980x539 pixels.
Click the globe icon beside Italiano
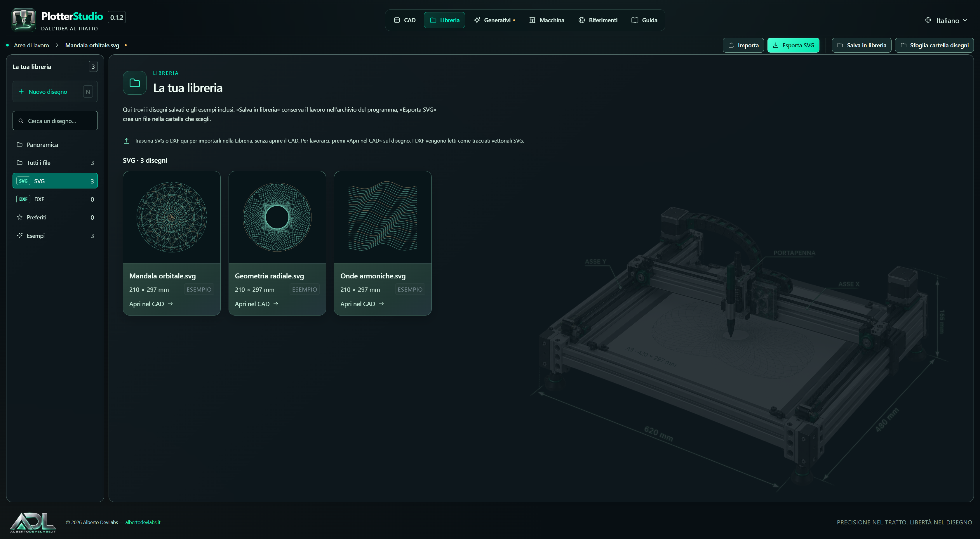(928, 20)
